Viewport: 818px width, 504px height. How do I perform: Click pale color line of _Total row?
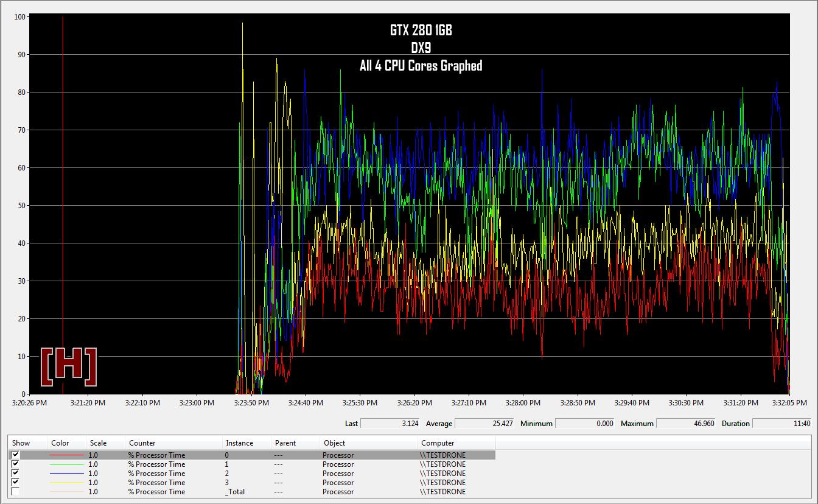click(x=67, y=491)
